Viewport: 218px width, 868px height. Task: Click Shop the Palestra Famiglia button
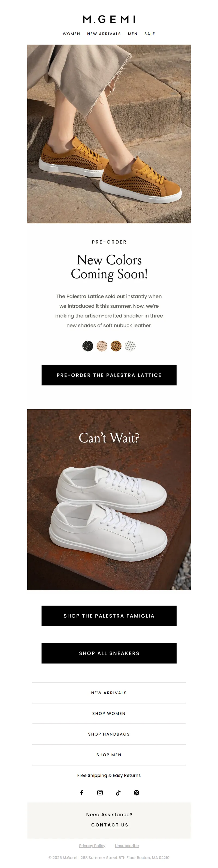109,616
